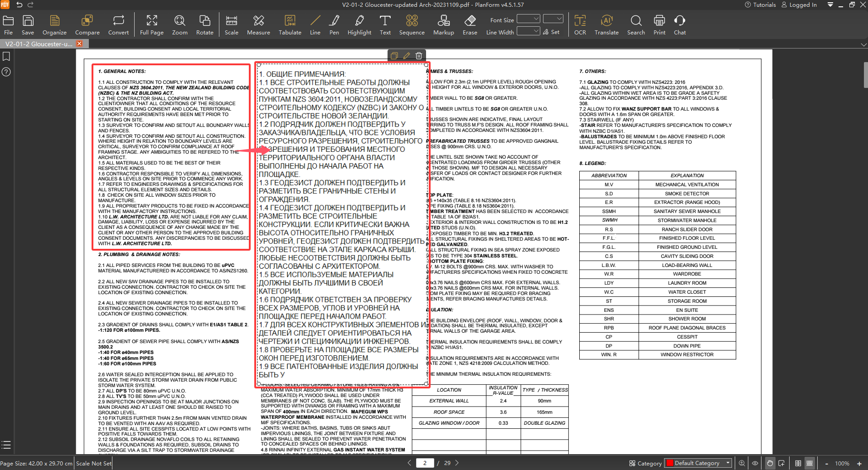Open the Search tool

coord(636,25)
